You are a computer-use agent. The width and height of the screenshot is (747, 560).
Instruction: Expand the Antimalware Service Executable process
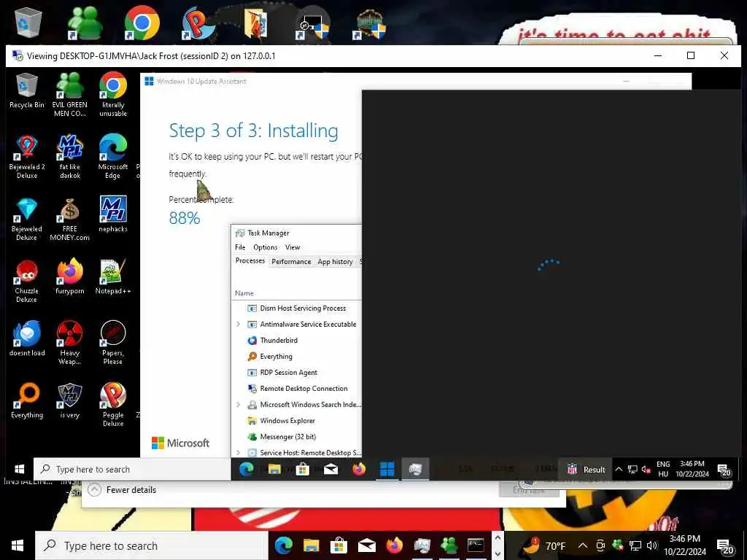[239, 324]
